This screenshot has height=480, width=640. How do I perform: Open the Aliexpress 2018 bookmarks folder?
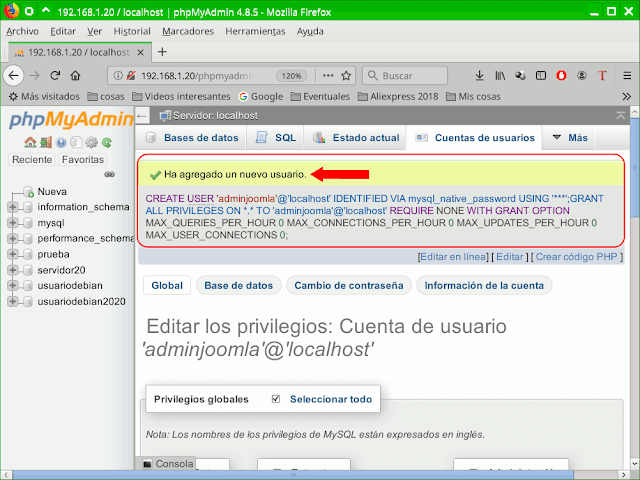[x=398, y=96]
